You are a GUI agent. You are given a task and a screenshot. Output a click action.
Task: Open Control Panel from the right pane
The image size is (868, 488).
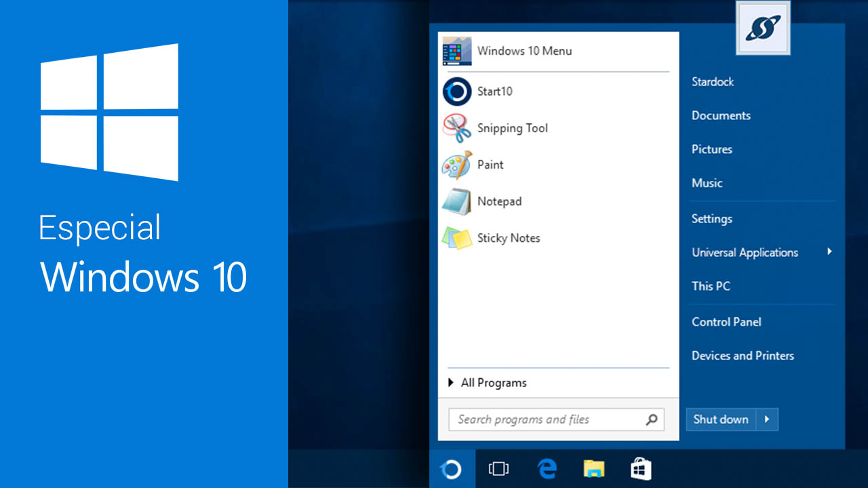click(726, 322)
